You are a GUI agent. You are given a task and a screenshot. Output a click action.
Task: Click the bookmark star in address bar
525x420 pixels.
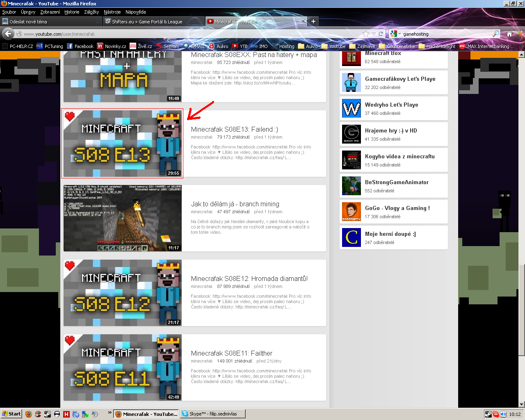tap(366, 34)
